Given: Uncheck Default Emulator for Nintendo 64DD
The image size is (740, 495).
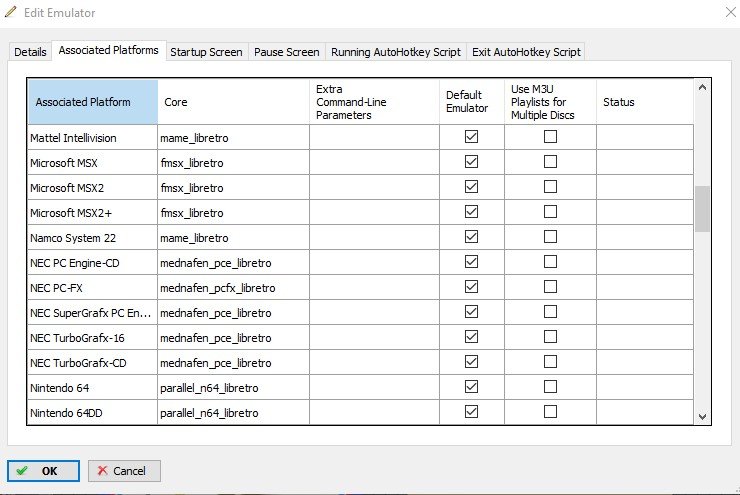Looking at the screenshot, I should pyautogui.click(x=471, y=412).
